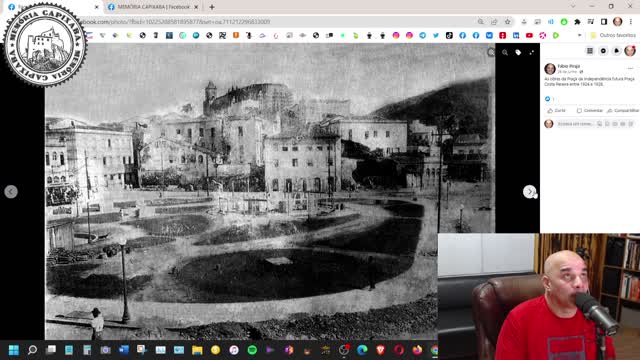Open the tab search dropdown chevron

tap(573, 6)
